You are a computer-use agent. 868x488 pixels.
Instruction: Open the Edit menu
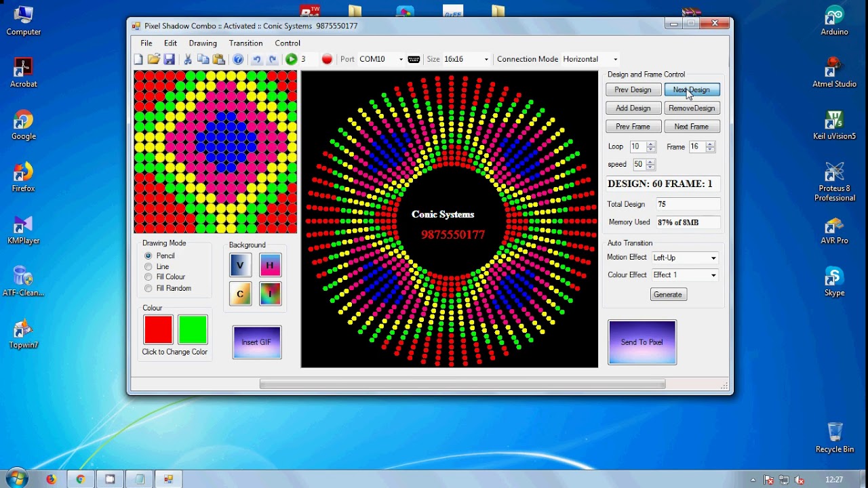tap(170, 43)
